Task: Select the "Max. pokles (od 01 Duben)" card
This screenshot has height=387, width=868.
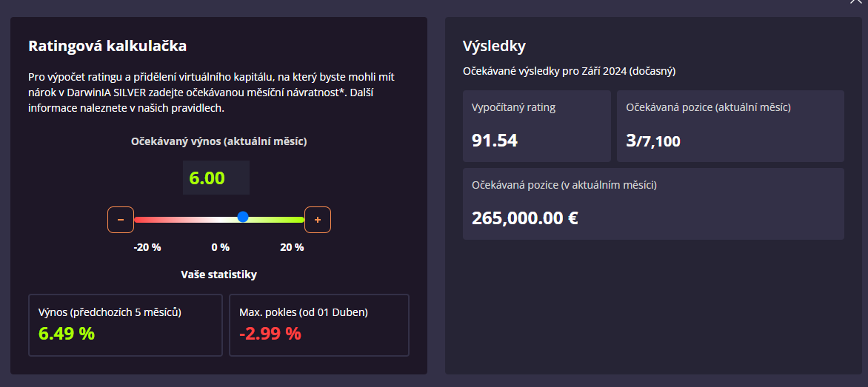Action: [x=319, y=325]
